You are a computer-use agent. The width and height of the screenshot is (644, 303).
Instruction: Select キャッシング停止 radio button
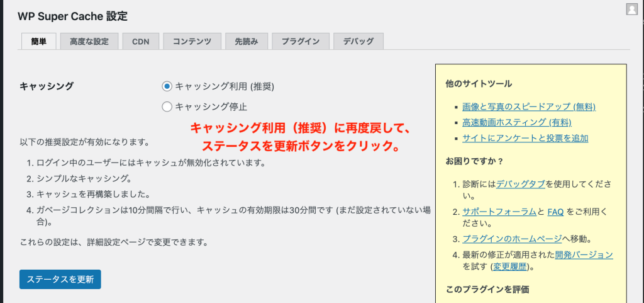(x=167, y=107)
